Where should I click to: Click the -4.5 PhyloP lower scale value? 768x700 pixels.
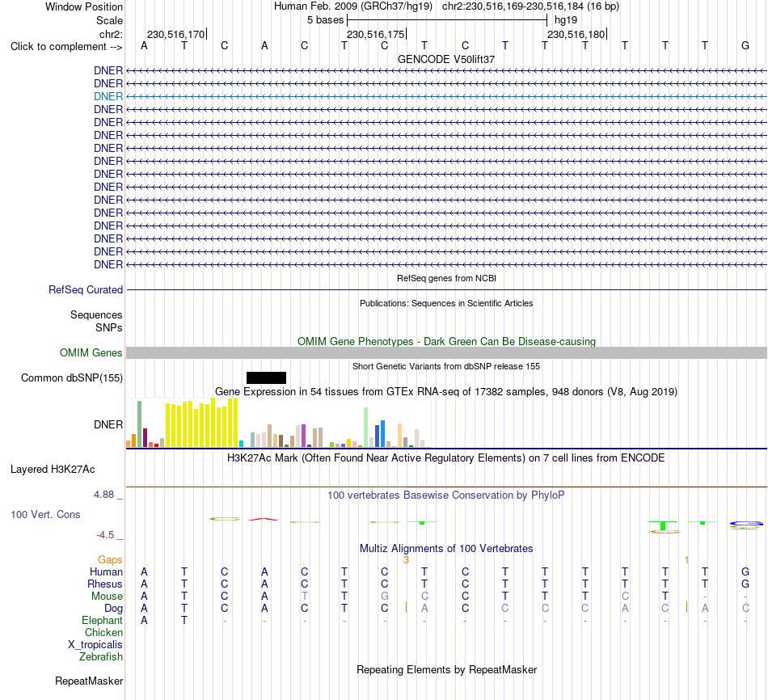[x=105, y=535]
